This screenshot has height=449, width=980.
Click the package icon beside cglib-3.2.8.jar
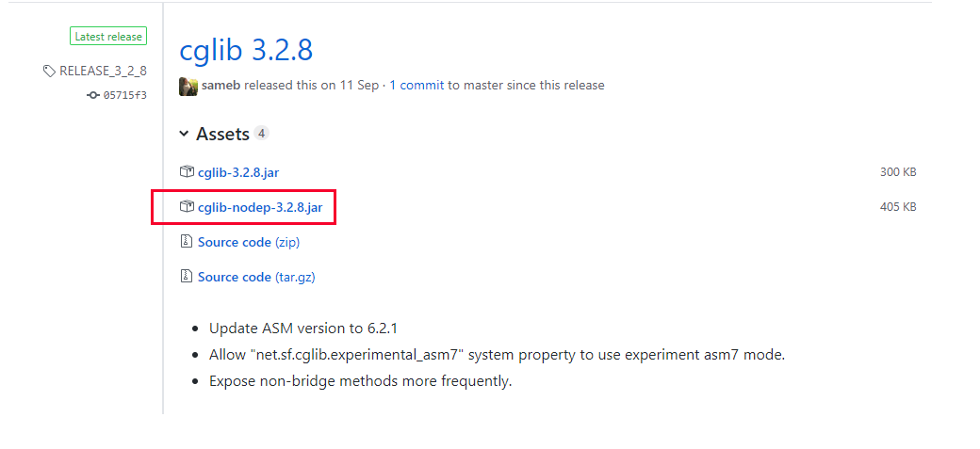click(187, 171)
